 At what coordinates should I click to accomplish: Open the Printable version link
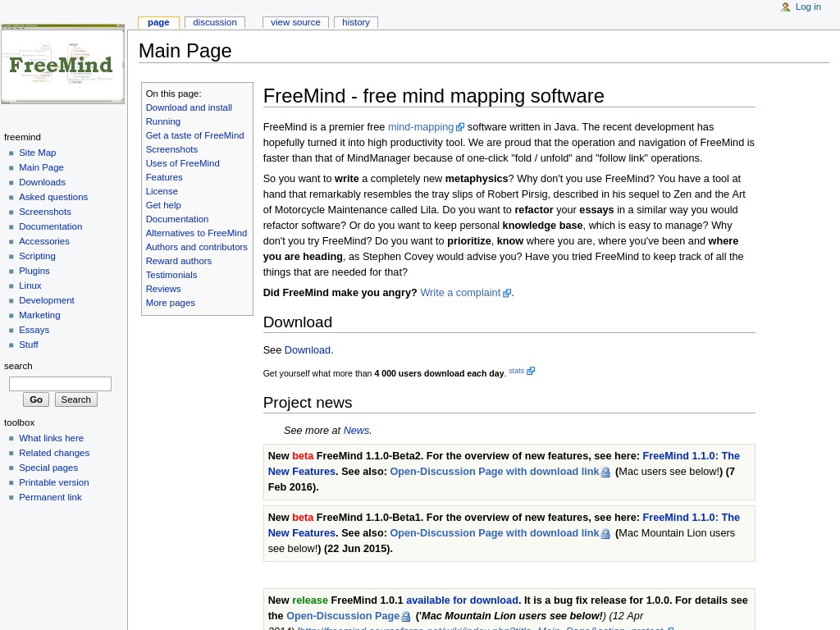54,482
